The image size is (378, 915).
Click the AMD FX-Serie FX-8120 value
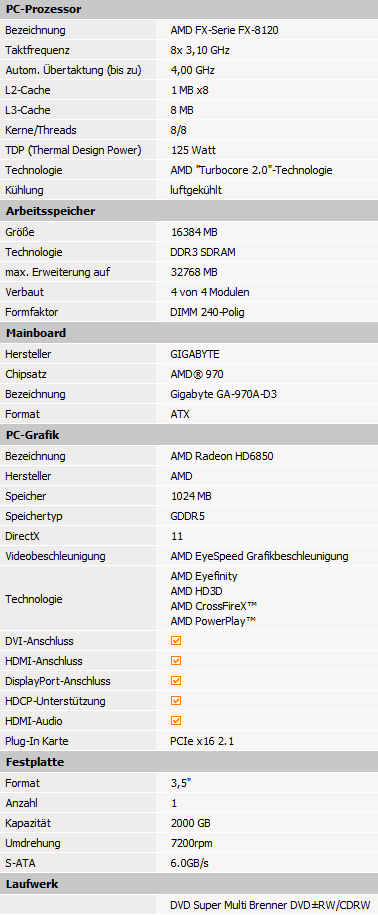(224, 30)
